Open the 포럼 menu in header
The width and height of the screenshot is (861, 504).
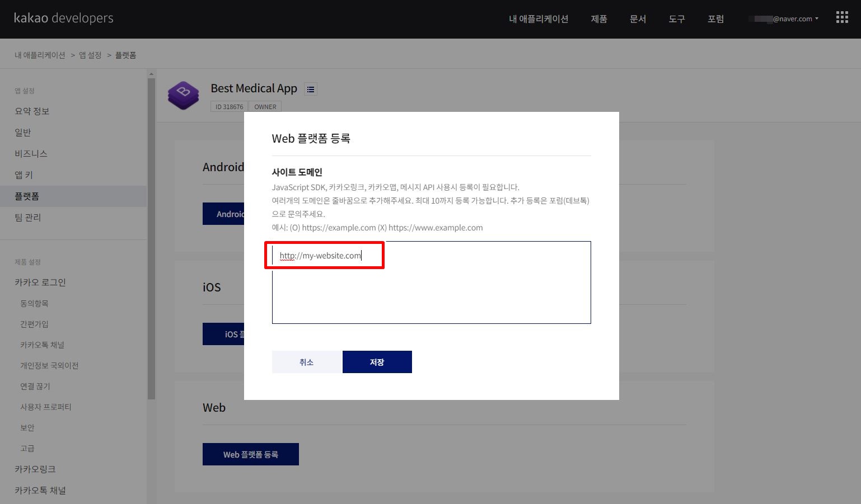(716, 19)
